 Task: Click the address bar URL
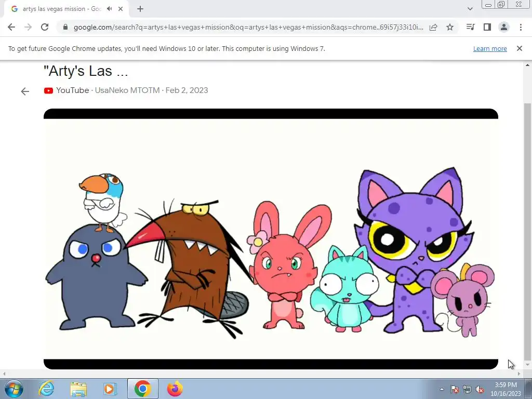(x=248, y=27)
